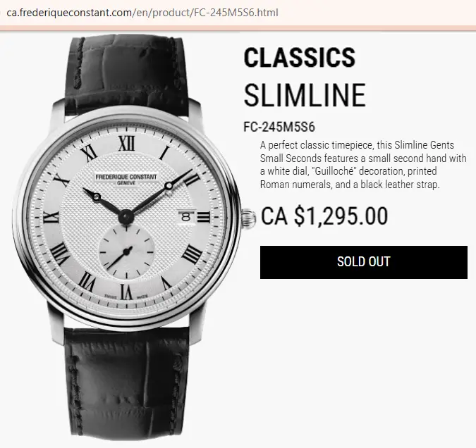This screenshot has width=476, height=448.
Task: Click the SLIMLINE product title
Action: tap(305, 95)
